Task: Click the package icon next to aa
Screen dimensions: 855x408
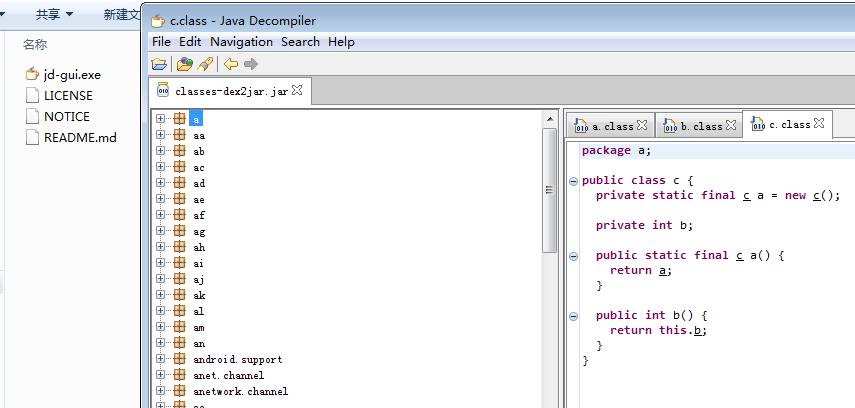Action: (179, 135)
